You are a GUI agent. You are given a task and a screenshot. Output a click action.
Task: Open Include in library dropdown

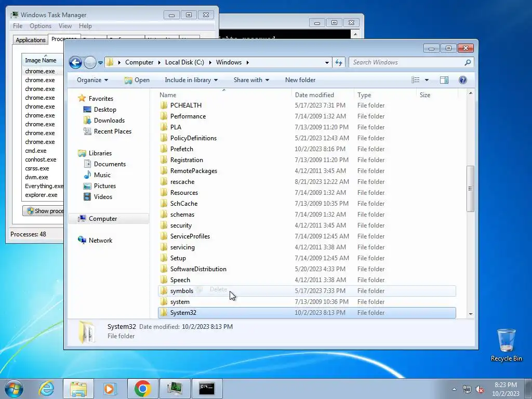click(191, 80)
